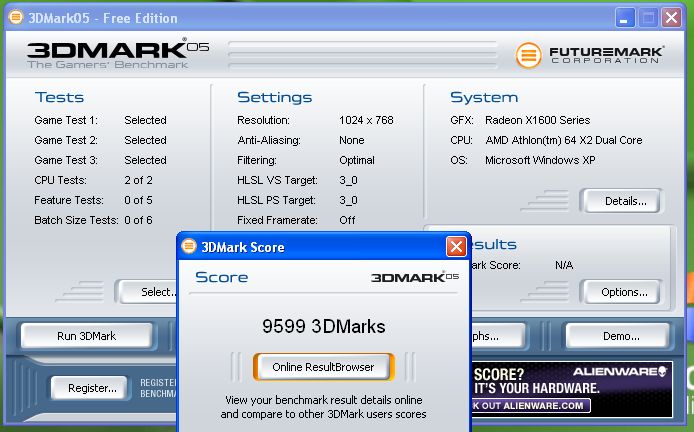Click the orange Futuremark logo icon
Screen dimensions: 694x432
pyautogui.click(x=529, y=55)
